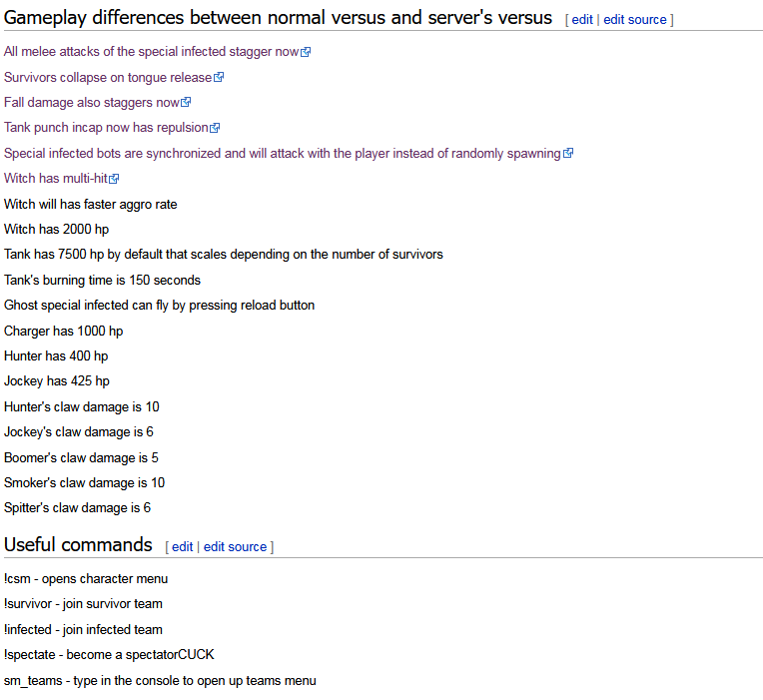763x700 pixels.
Task: Click the '!csm - opens character menu' text
Action: pyautogui.click(x=86, y=578)
